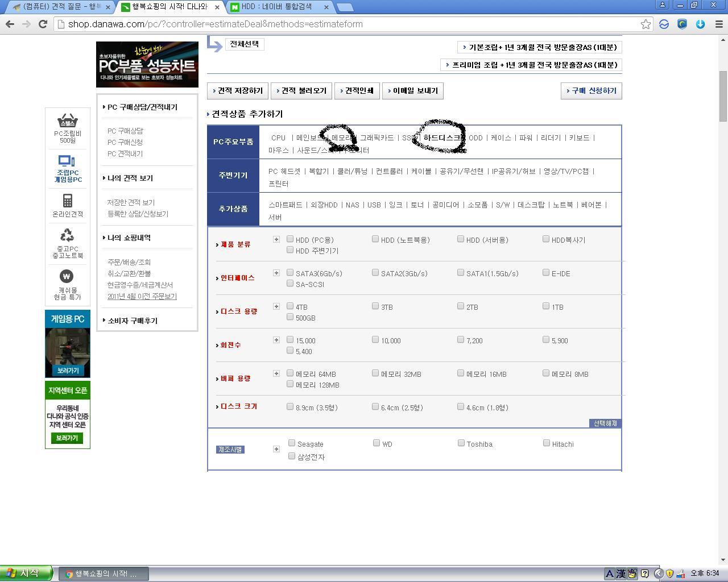Expand the 제품 분류 plus button
This screenshot has height=582, width=728.
click(276, 239)
